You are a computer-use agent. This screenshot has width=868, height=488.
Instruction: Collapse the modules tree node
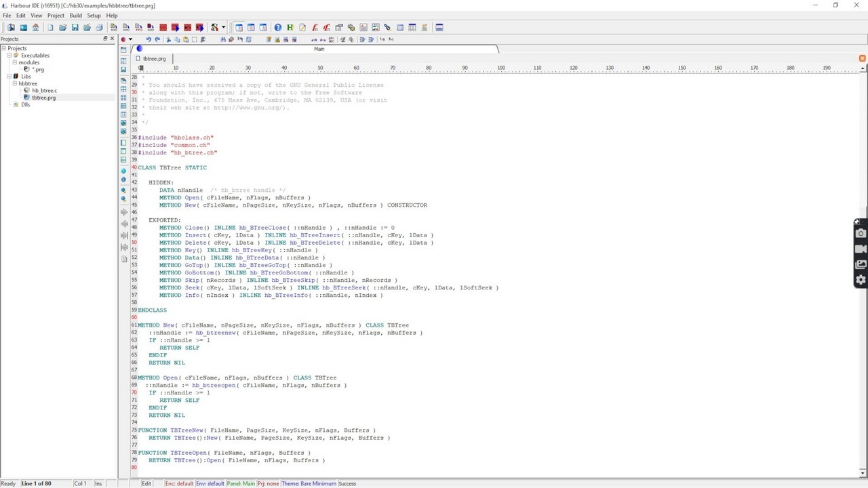pyautogui.click(x=15, y=62)
